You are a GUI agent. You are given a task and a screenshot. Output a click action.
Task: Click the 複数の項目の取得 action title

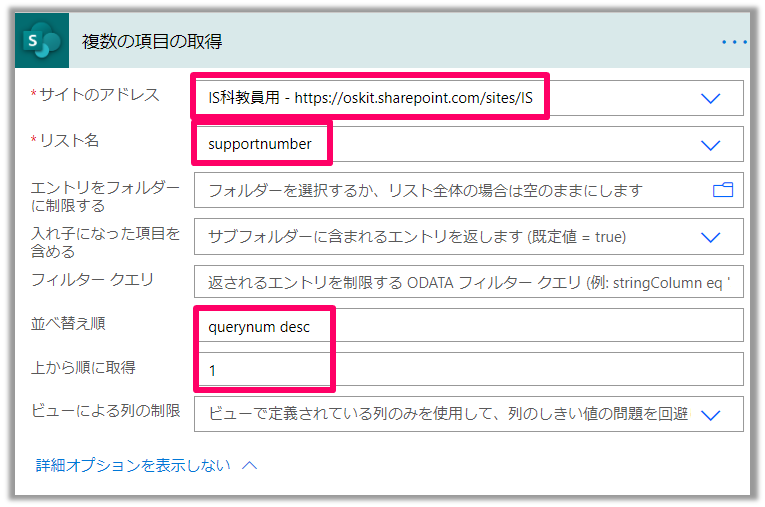tap(152, 41)
